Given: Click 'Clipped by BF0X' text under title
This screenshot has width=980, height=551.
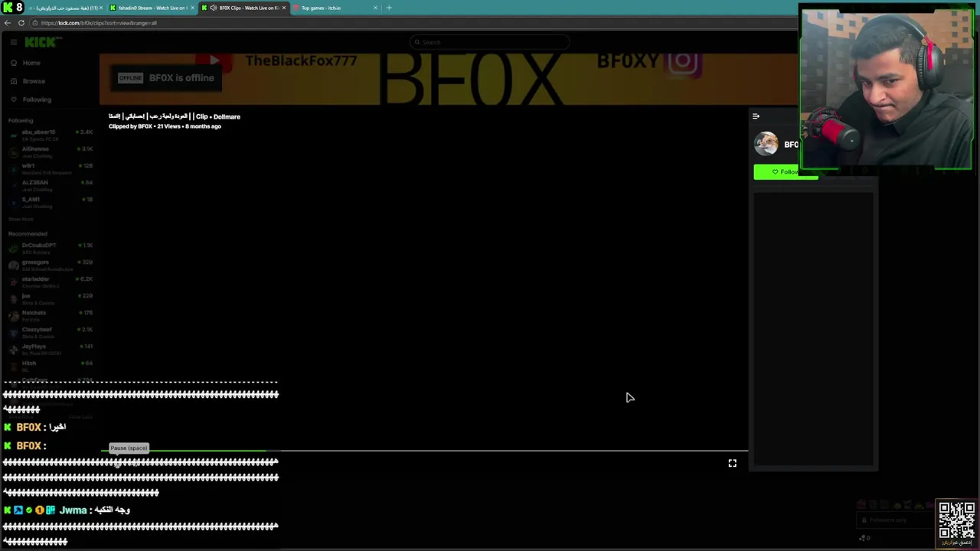Looking at the screenshot, I should coord(130,126).
